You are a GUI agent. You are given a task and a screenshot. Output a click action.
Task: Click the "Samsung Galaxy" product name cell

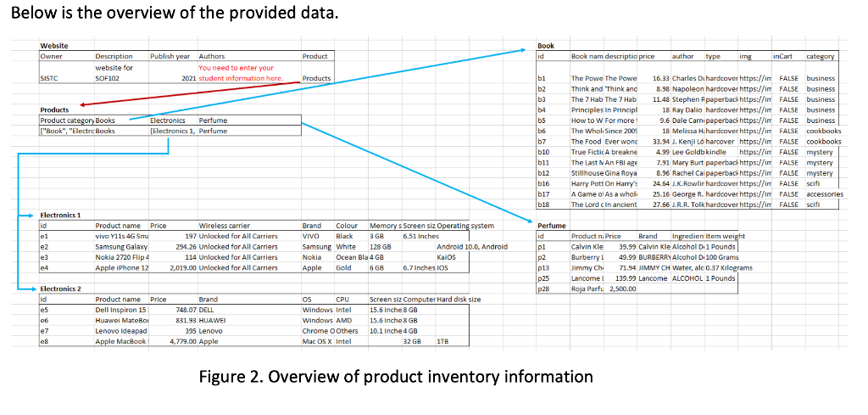tap(121, 247)
